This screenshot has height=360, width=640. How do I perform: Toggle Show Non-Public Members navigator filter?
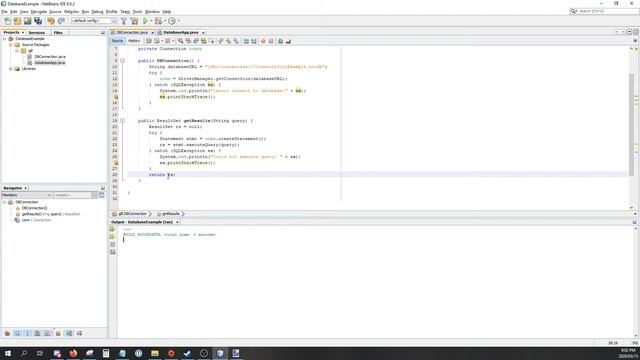pyautogui.click(x=38, y=333)
